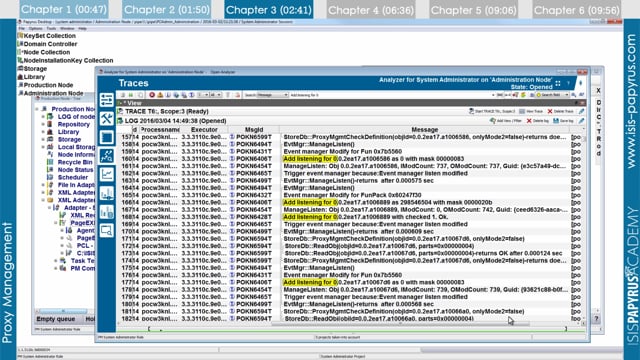Viewport: 640px width, 360px height.
Task: Open the File menu
Action: pos(22,29)
